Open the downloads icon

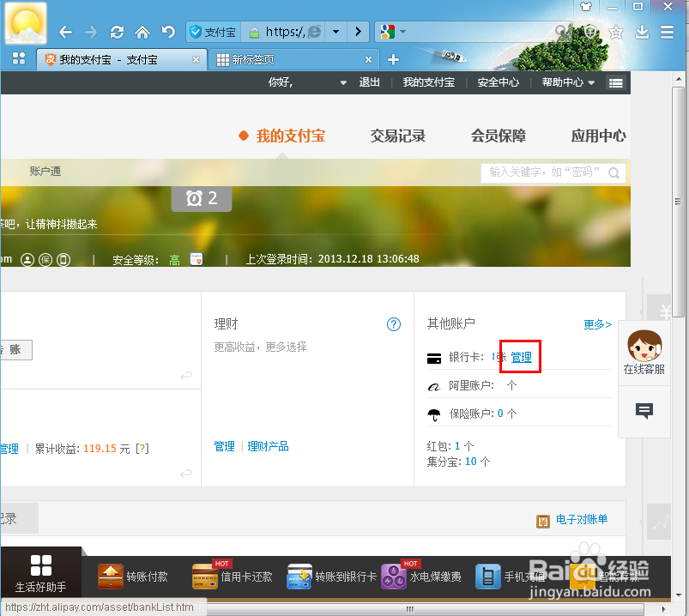[x=642, y=32]
